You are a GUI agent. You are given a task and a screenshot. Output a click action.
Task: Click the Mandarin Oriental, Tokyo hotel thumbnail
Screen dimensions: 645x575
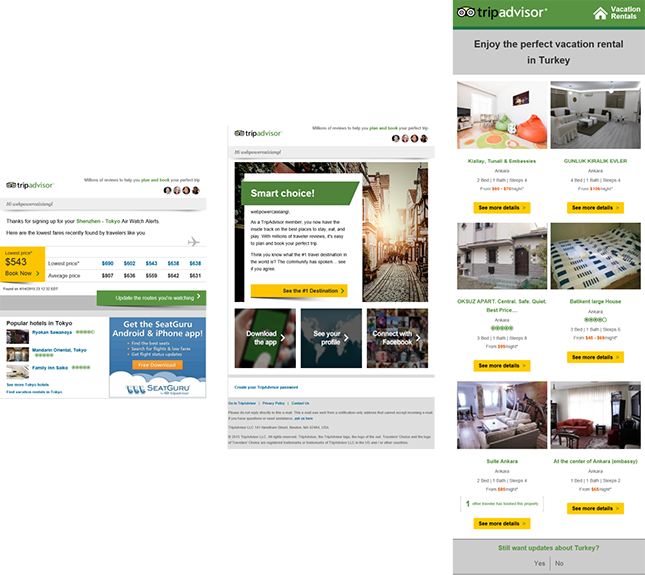tap(18, 354)
